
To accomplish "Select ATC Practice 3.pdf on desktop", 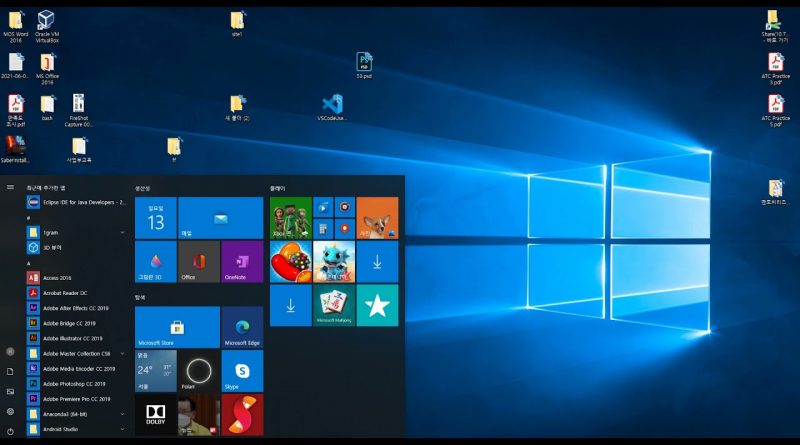I will pos(776,68).
